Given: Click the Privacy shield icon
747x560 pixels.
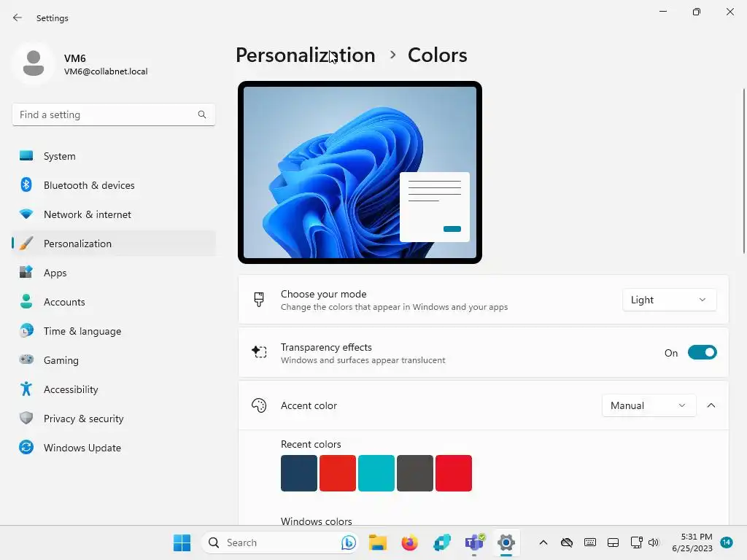Looking at the screenshot, I should click(26, 418).
